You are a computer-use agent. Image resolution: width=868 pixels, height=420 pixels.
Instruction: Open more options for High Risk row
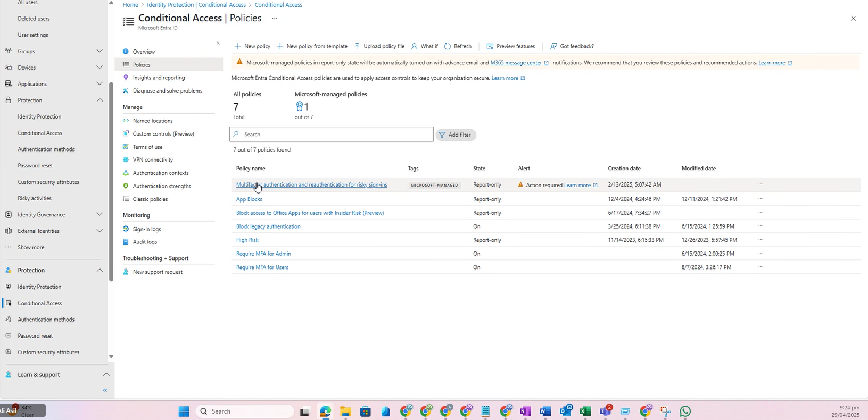point(761,240)
